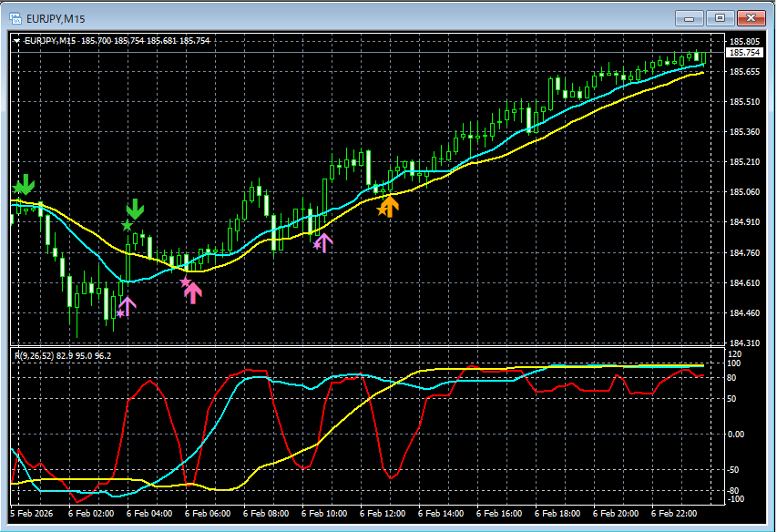Click the 185.060 price scale label

coord(744,191)
